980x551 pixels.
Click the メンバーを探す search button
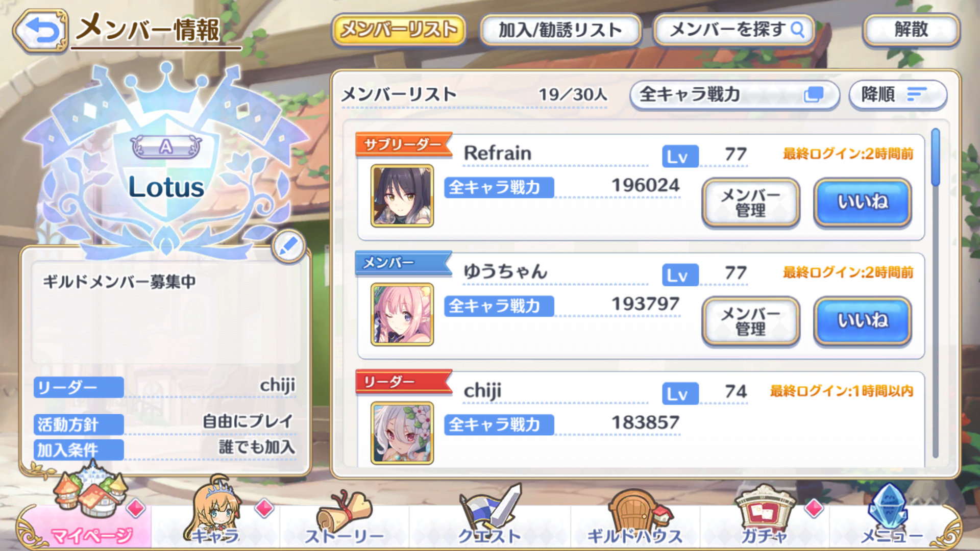734,30
